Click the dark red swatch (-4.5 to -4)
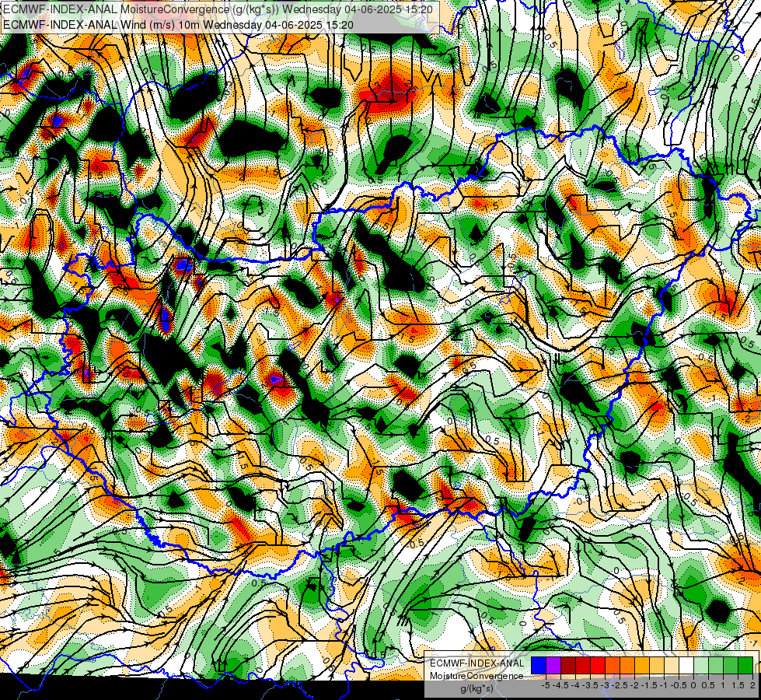Viewport: 761px width, 700px height. coord(568,665)
